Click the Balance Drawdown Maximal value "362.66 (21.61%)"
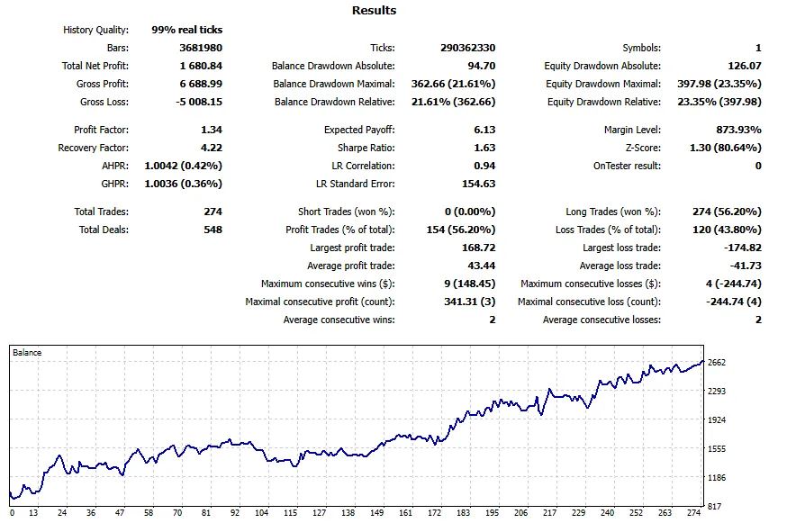This screenshot has width=796, height=532. (453, 84)
